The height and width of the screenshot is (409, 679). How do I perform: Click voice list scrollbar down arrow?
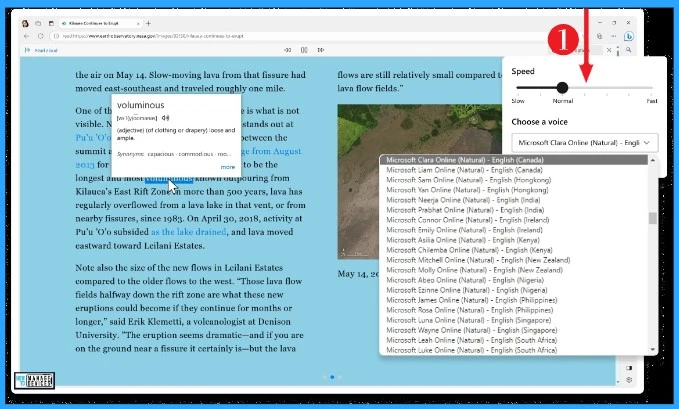click(653, 350)
